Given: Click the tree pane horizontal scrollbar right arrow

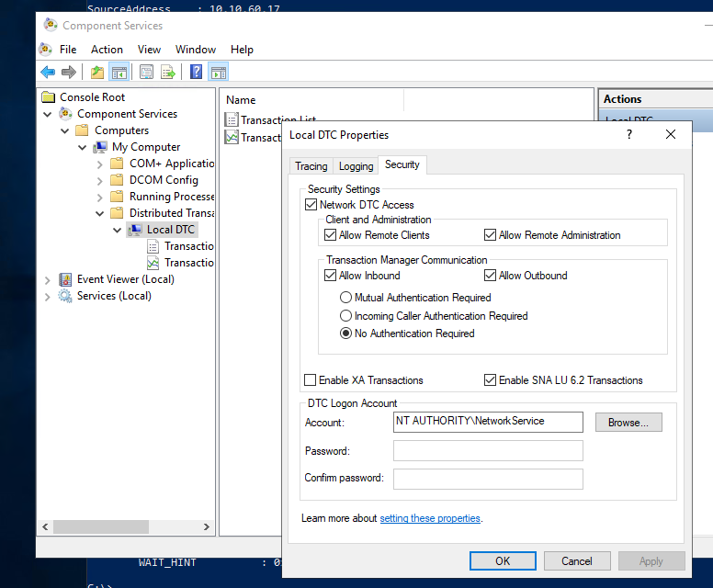Looking at the screenshot, I should tap(207, 526).
